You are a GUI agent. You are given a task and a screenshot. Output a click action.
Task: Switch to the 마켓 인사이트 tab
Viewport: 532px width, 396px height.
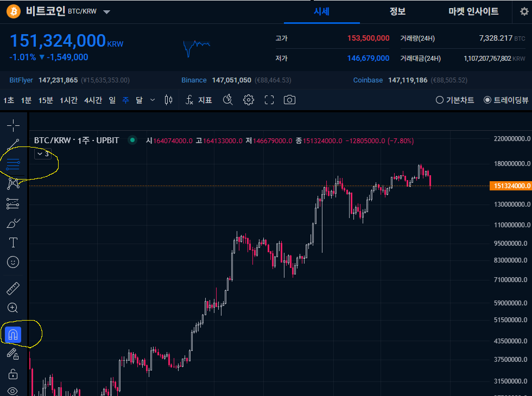coord(473,11)
